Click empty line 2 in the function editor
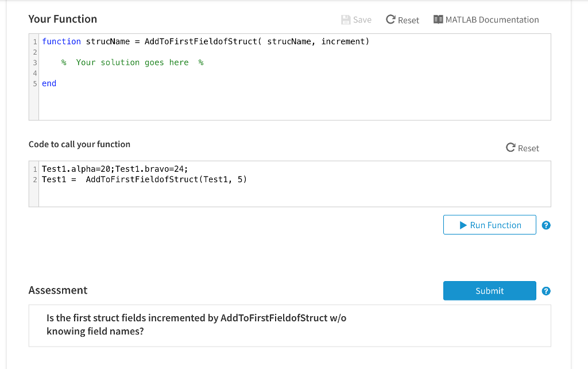588x369 pixels. click(x=172, y=52)
